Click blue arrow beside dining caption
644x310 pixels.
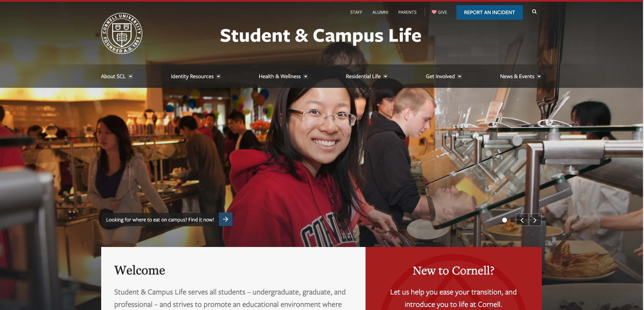coord(225,219)
